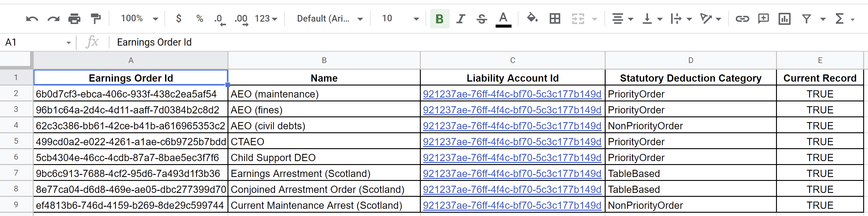Select column B header

(324, 60)
